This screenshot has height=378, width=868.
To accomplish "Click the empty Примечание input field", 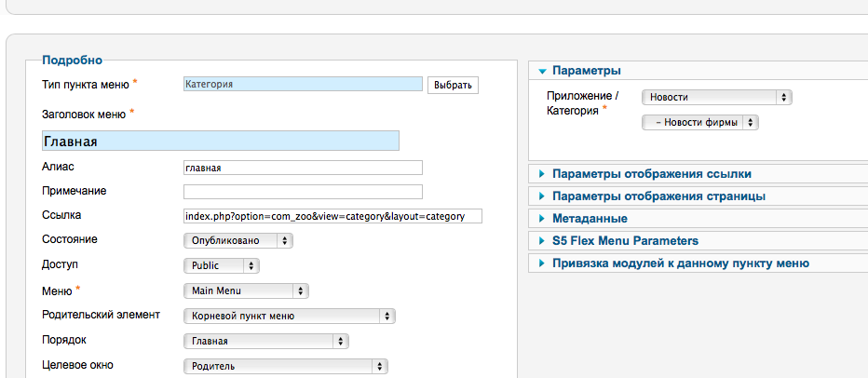I will (303, 192).
